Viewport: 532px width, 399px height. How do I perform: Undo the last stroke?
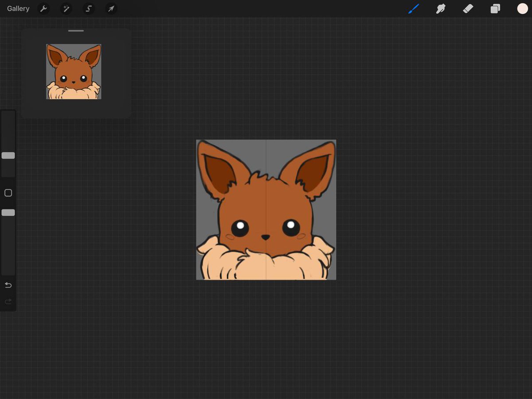[8, 285]
